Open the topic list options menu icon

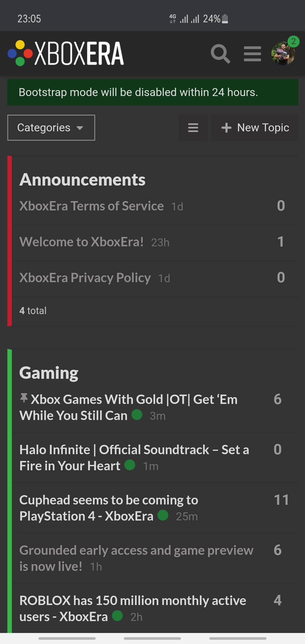pos(193,128)
